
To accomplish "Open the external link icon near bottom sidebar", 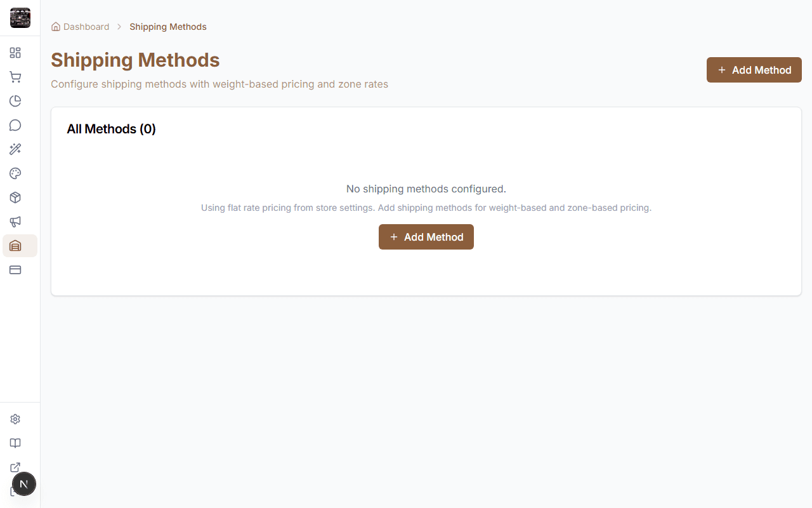I will point(15,467).
